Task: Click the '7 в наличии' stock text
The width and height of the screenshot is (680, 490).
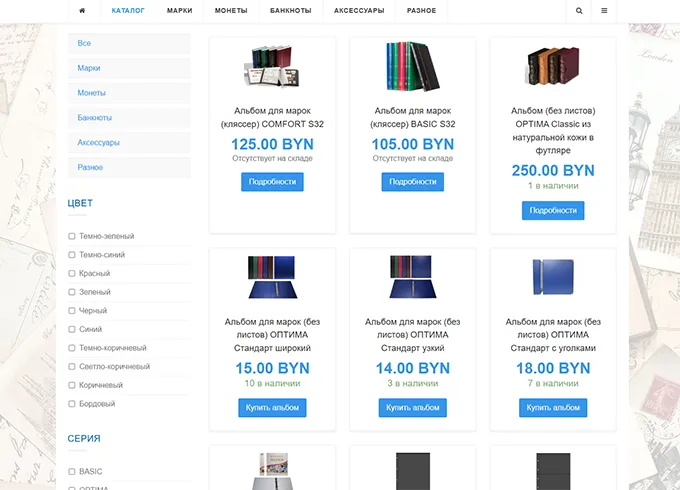Action: (553, 384)
